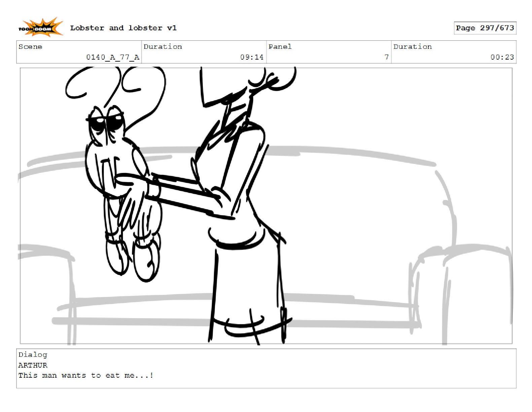
Task: Click the Toon Boom logo
Action: pyautogui.click(x=40, y=28)
